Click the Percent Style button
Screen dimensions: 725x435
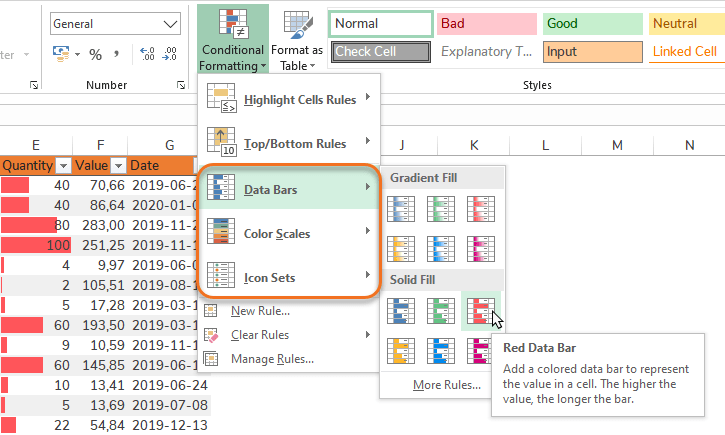[x=96, y=55]
